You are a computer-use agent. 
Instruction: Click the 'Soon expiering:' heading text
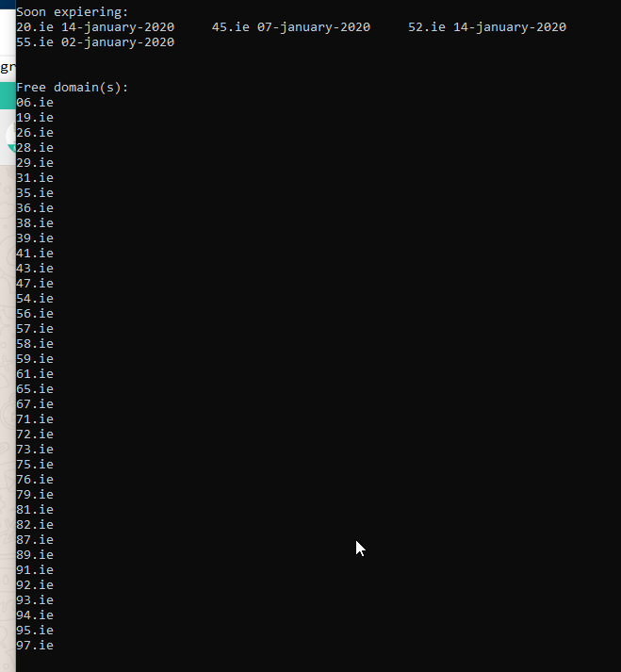[x=72, y=12]
